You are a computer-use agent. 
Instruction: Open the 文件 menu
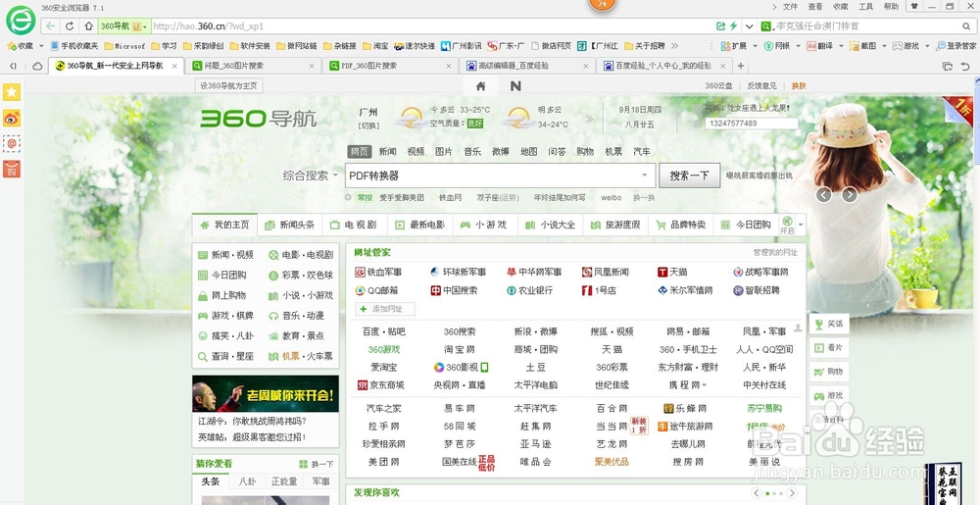tap(790, 6)
